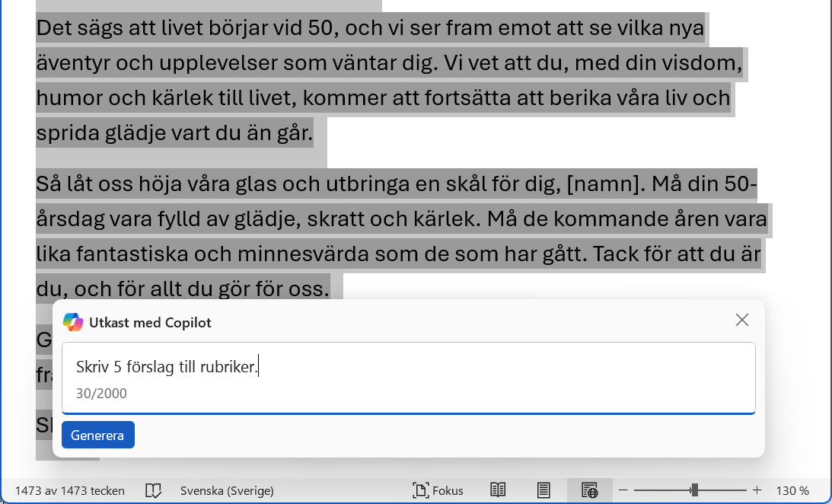Click the zoom in plus button
Viewport: 832px width, 504px height.
pyautogui.click(x=757, y=490)
